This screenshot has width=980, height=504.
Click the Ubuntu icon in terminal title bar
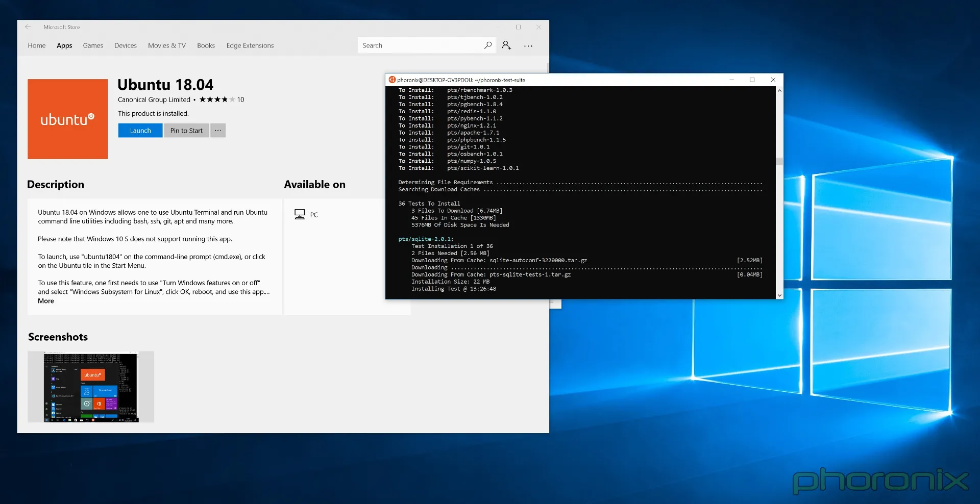tap(392, 80)
